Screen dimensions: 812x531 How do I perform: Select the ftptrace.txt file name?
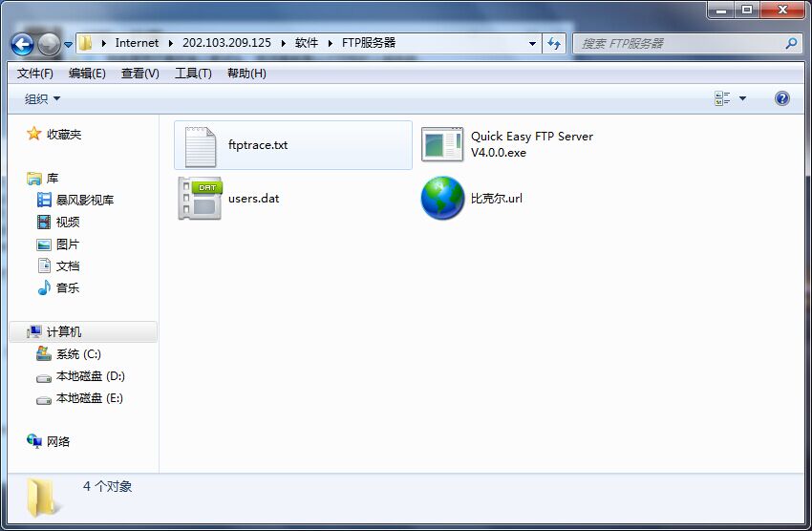pyautogui.click(x=258, y=145)
